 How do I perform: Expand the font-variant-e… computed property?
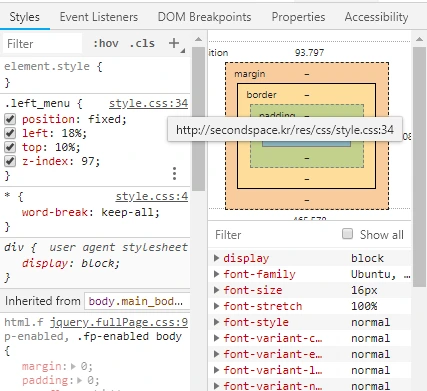pos(216,354)
